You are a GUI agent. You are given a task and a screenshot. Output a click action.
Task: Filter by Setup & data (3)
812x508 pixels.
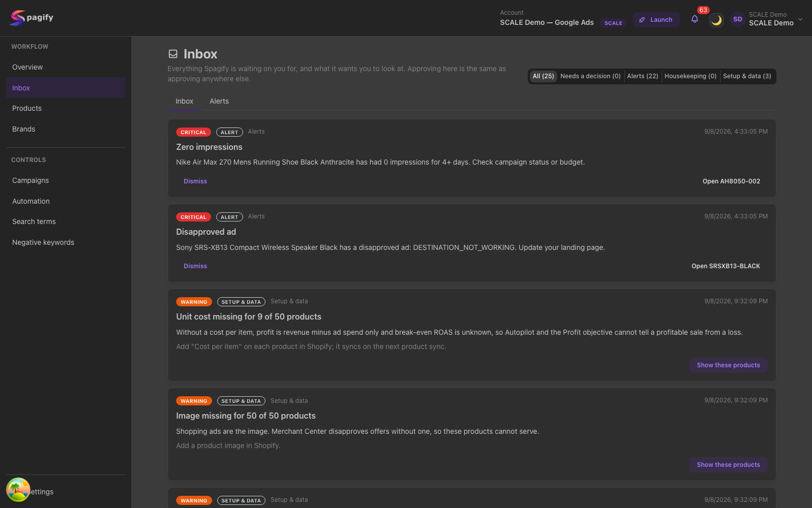coord(747,76)
